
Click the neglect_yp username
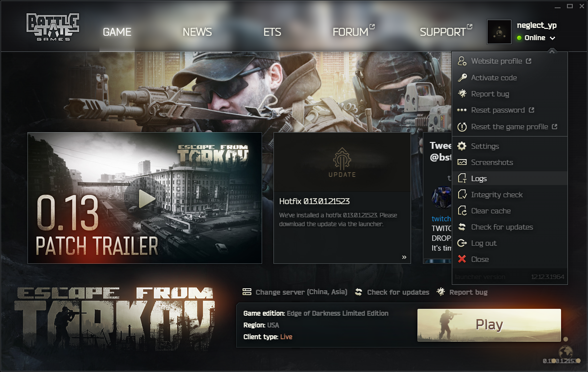tap(537, 25)
